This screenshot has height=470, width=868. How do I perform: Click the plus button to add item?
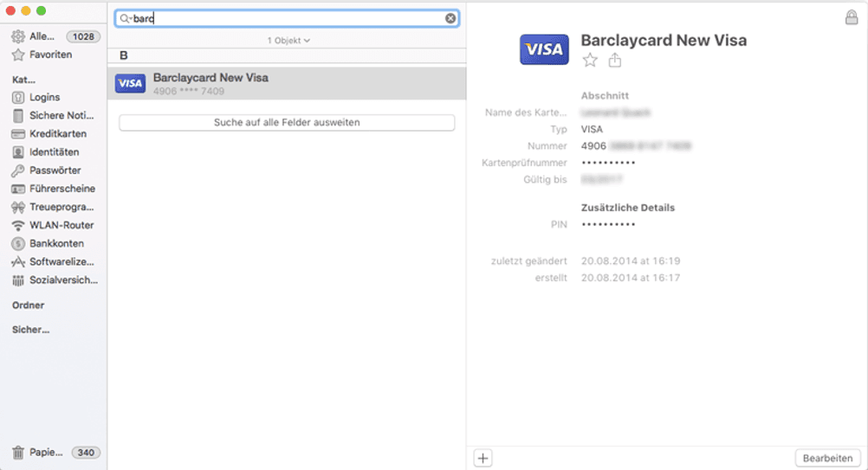(483, 458)
